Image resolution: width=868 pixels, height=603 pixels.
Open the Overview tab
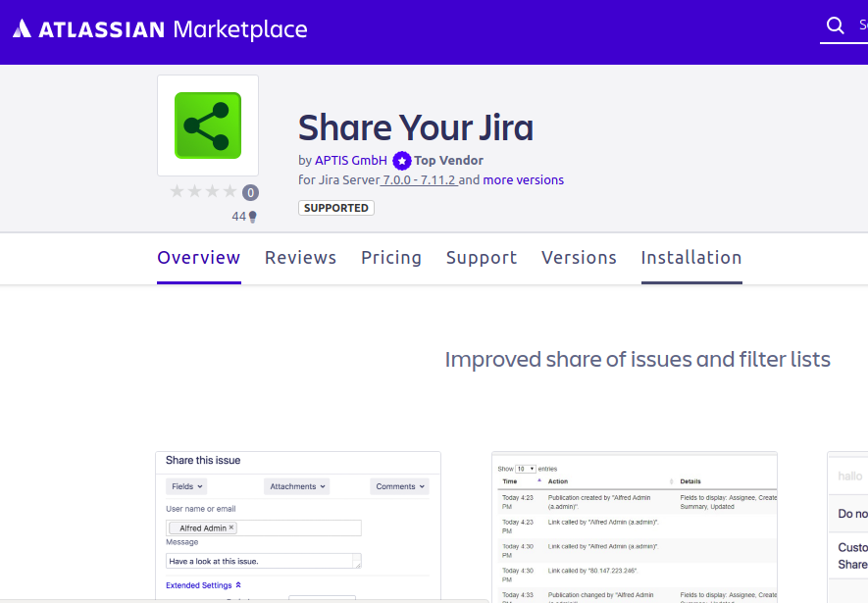point(198,258)
